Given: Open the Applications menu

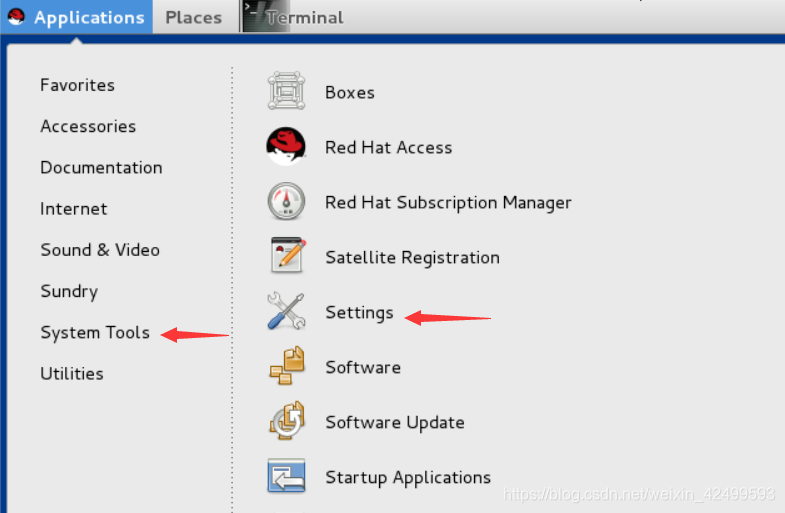Looking at the screenshot, I should 77,17.
